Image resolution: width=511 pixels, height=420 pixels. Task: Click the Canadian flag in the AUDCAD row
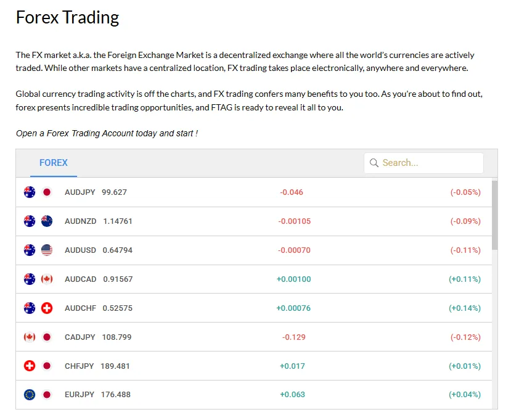47,279
